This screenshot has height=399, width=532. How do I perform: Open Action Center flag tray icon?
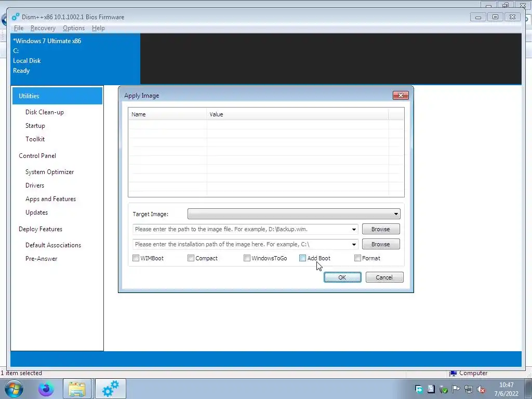point(456,389)
